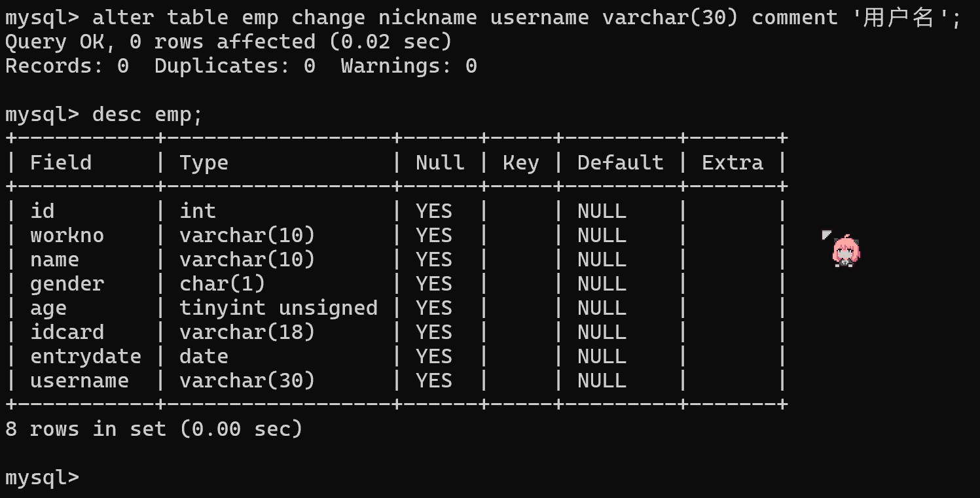Click the idcard field name

[x=67, y=332]
